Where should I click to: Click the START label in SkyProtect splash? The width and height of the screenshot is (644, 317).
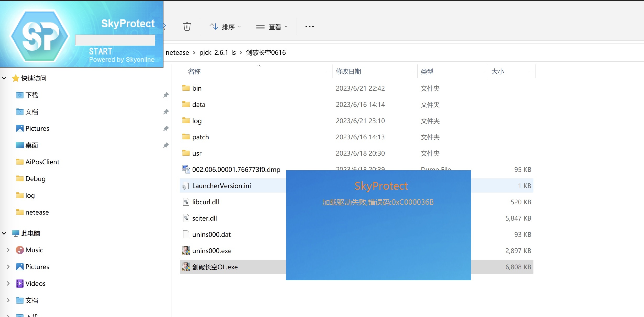tap(101, 51)
